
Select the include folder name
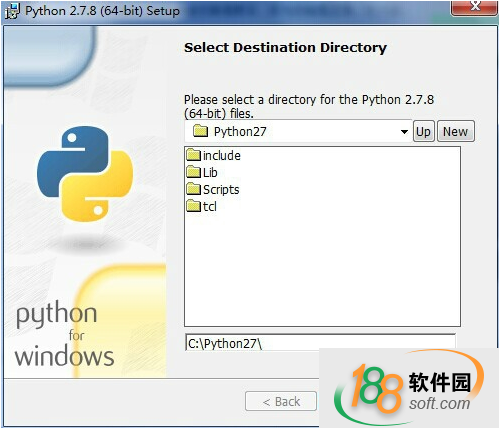[222, 156]
